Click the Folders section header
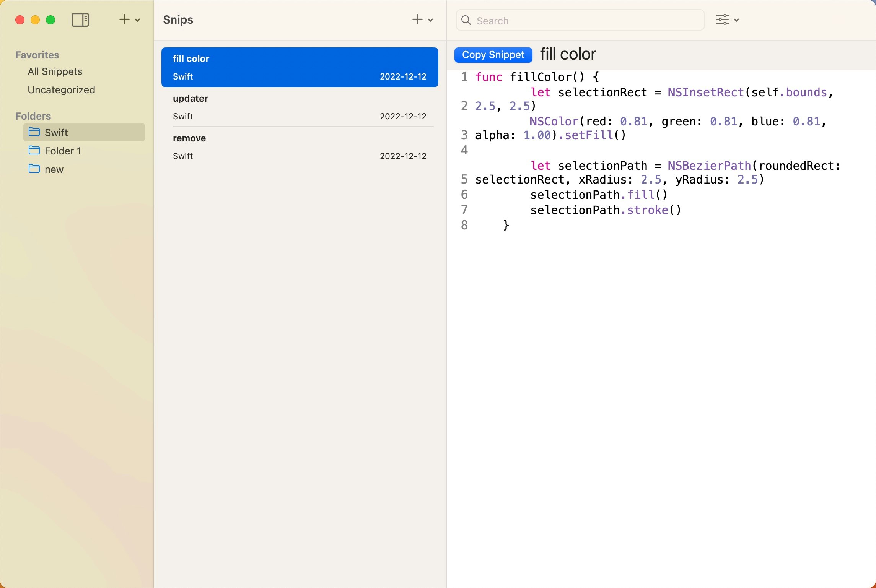876x588 pixels. click(33, 116)
